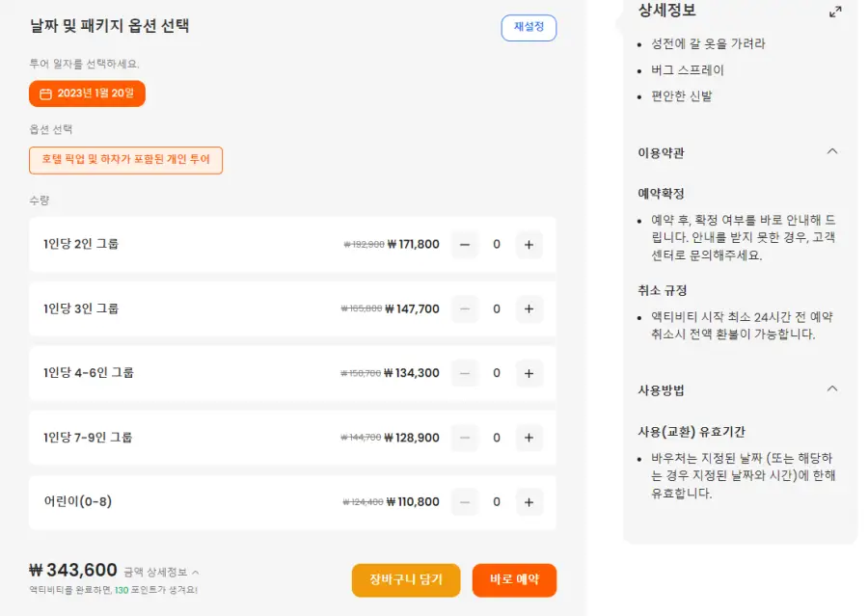Click the 1인당 4-6인 그룹 price ₩134,300
The height and width of the screenshot is (616, 868).
tap(411, 373)
